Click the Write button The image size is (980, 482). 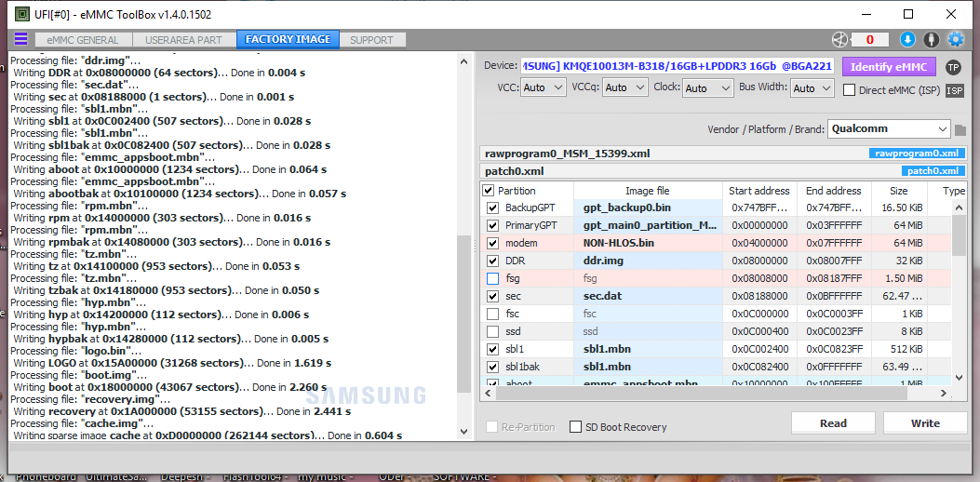(x=925, y=423)
